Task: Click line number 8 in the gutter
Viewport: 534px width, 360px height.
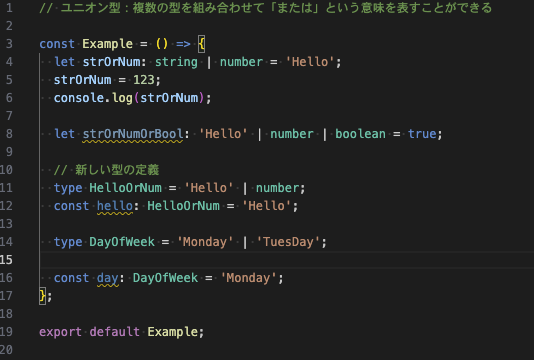Action: point(9,134)
